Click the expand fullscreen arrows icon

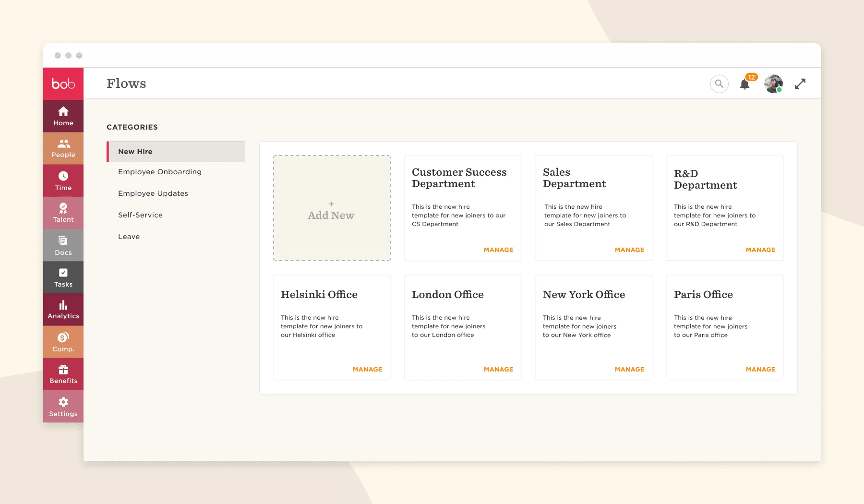(x=800, y=84)
